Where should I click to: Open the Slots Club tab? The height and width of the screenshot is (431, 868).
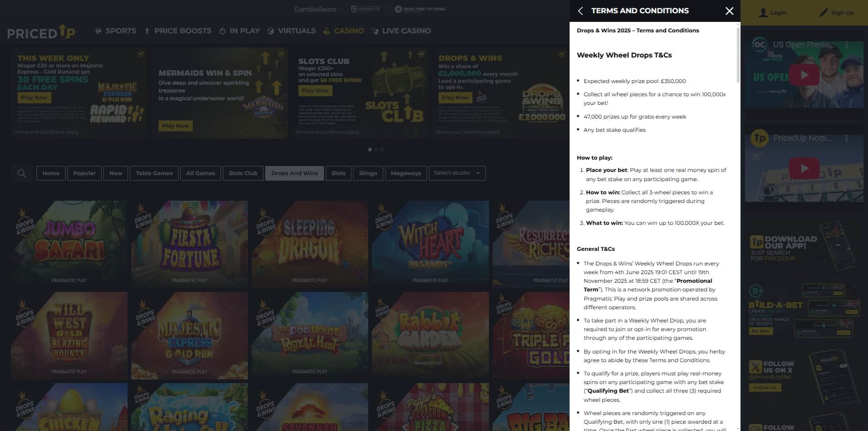pyautogui.click(x=243, y=173)
